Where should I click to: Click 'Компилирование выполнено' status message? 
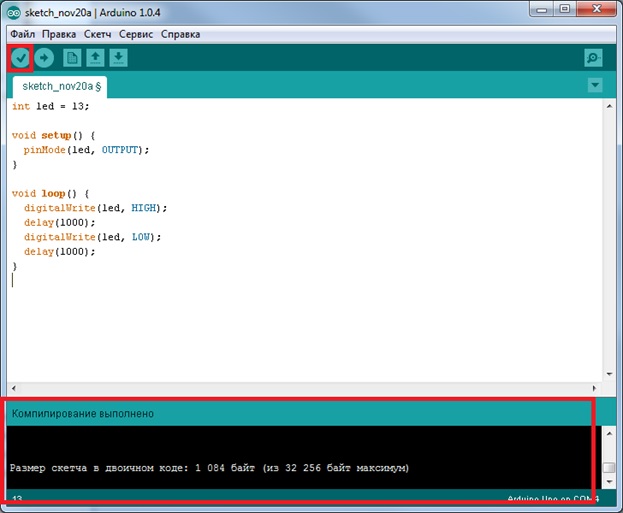(83, 414)
